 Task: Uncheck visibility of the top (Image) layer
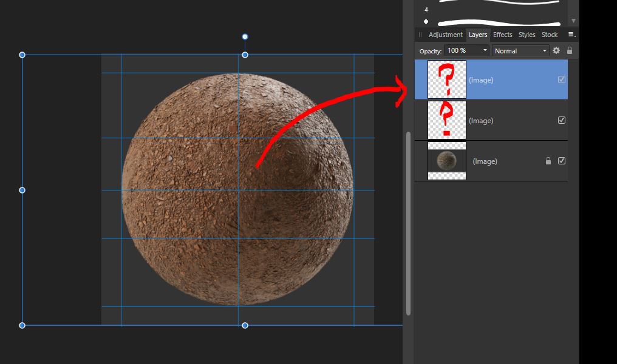point(561,79)
